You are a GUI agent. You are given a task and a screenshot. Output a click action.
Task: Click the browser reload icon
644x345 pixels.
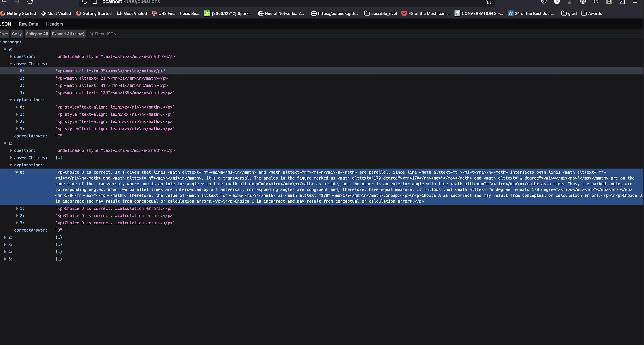click(x=30, y=2)
